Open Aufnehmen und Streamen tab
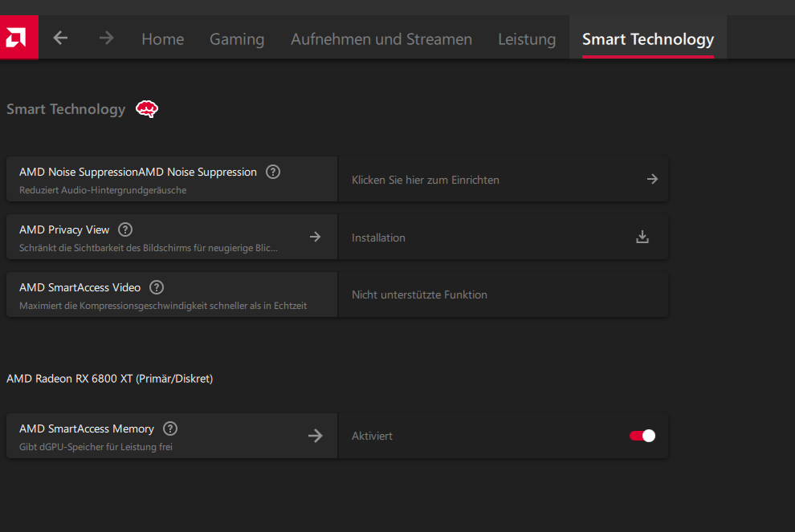795x532 pixels. (x=381, y=39)
